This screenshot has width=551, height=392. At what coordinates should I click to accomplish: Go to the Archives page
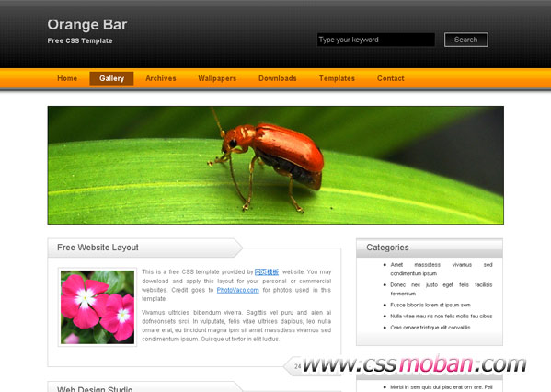(x=161, y=78)
